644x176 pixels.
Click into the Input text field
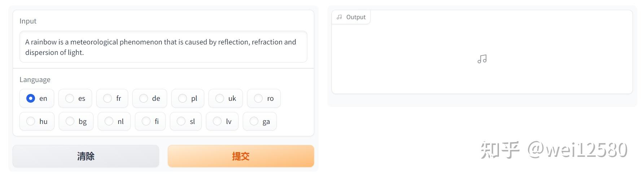click(163, 47)
